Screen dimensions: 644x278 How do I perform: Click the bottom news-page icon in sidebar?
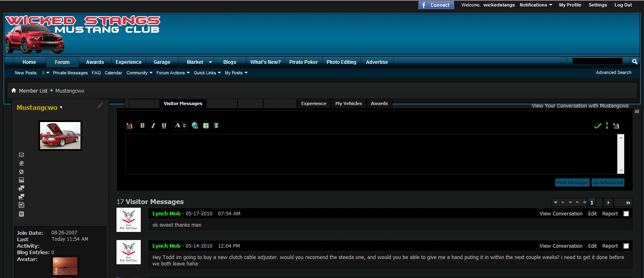[x=21, y=214]
